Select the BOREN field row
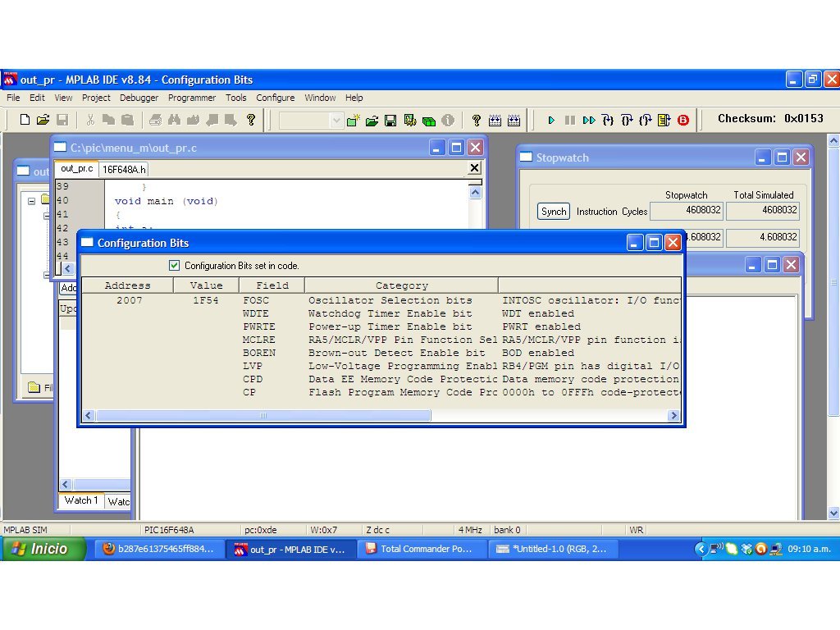840x630 pixels. pos(381,353)
